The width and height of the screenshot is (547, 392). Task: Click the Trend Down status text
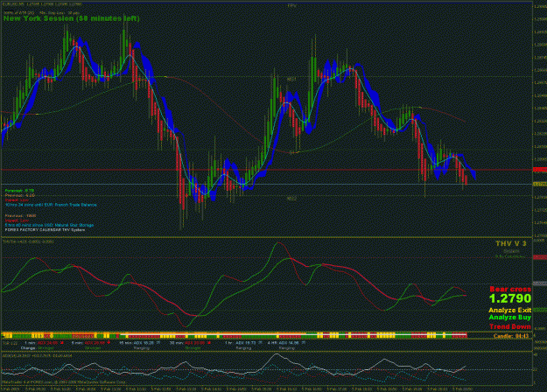[510, 326]
